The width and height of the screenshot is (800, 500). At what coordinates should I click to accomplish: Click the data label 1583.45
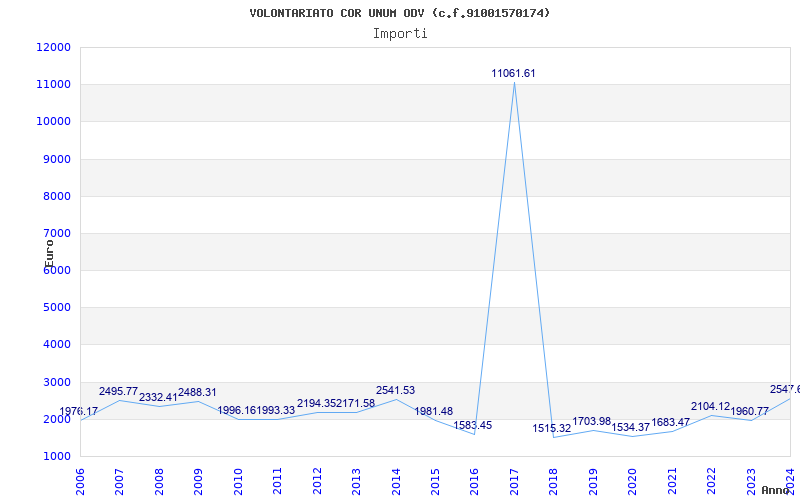(x=473, y=426)
